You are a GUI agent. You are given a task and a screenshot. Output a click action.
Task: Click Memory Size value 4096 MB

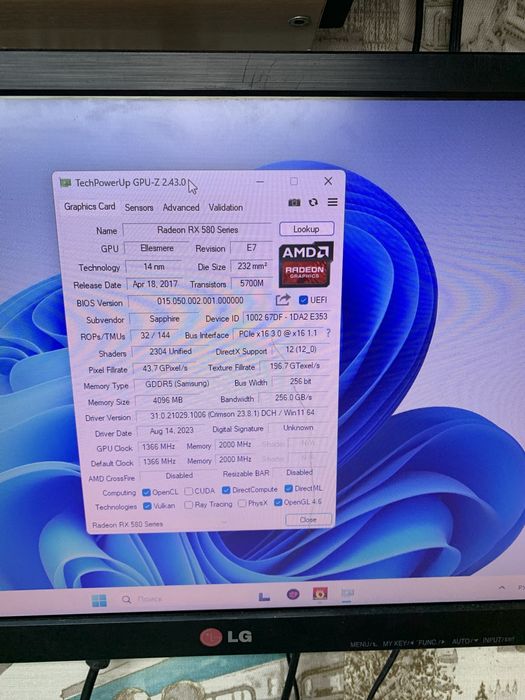tap(168, 400)
